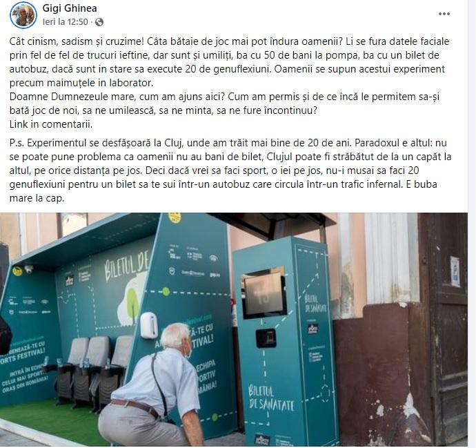The image size is (476, 448).
Task: Open Gigi Ghinea's profile picture avatar
Action: [23, 15]
